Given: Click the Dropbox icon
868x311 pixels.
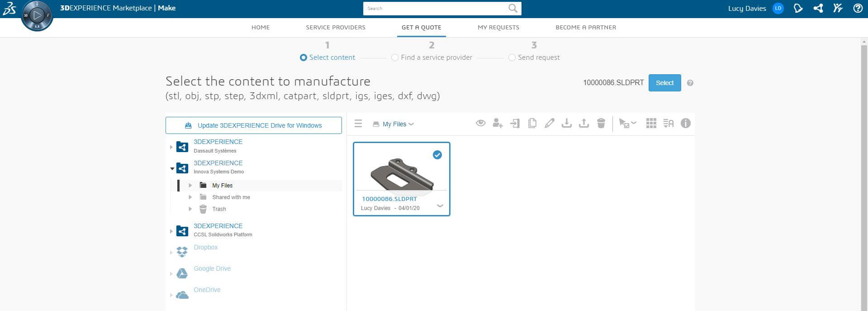Looking at the screenshot, I should click(182, 252).
